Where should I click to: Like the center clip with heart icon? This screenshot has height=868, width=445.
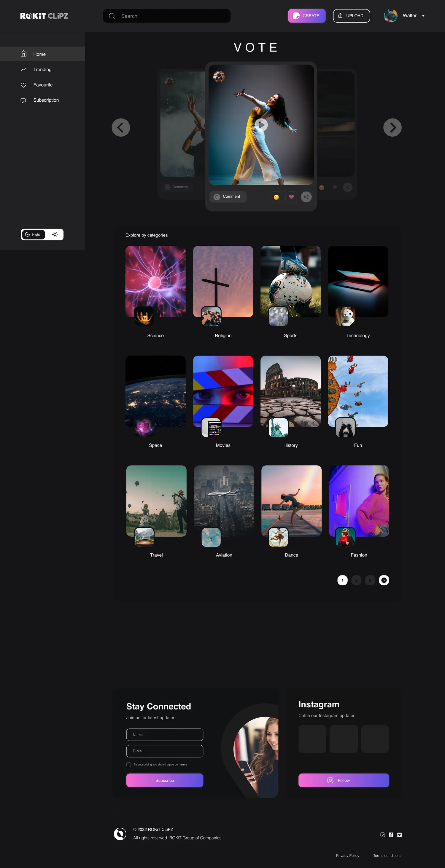[x=291, y=197]
